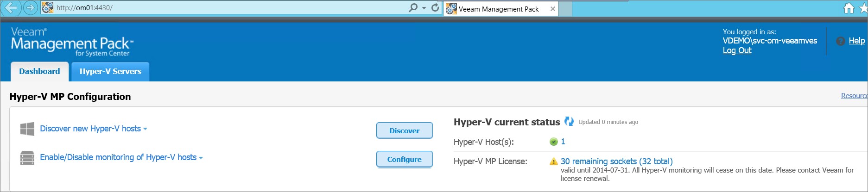Screen dimensions: 868x192
Task: Click the Hyper-V MP Configuration heading
Action: click(x=70, y=96)
